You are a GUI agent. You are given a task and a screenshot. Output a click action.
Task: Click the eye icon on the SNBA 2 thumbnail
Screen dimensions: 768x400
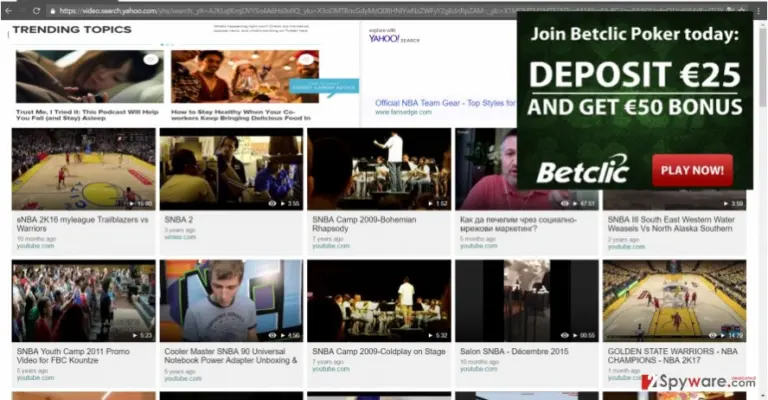tap(272, 203)
